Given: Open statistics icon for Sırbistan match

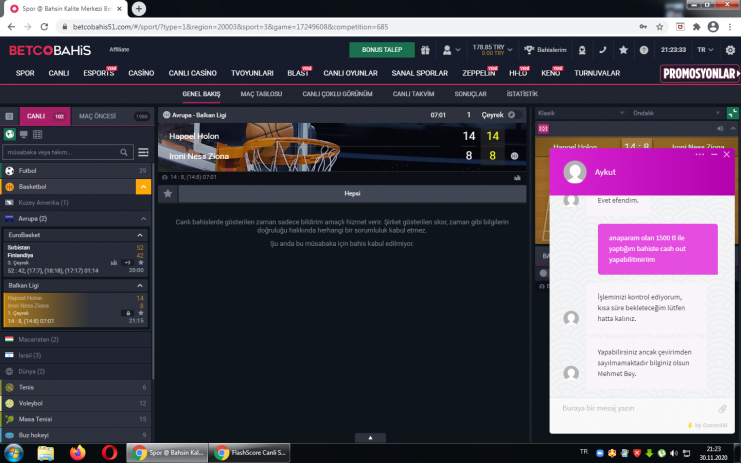Looking at the screenshot, I should coord(113,263).
